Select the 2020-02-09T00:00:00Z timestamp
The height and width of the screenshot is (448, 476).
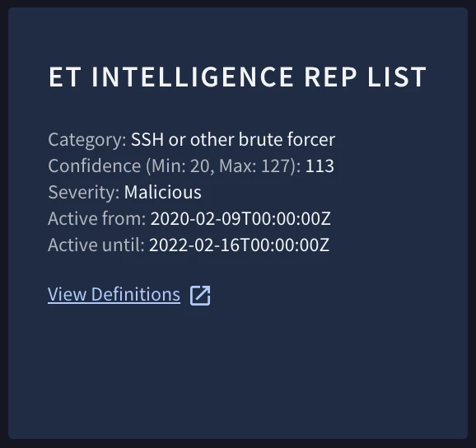(240, 219)
